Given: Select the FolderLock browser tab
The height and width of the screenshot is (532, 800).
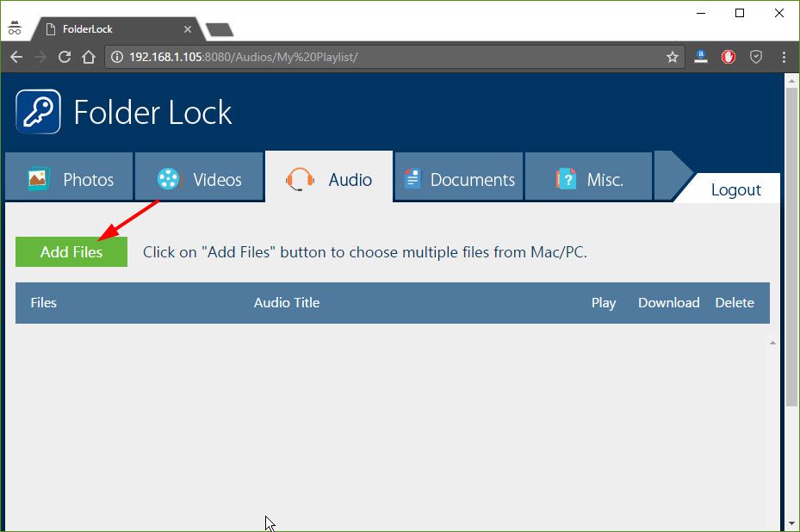Looking at the screenshot, I should tap(117, 29).
